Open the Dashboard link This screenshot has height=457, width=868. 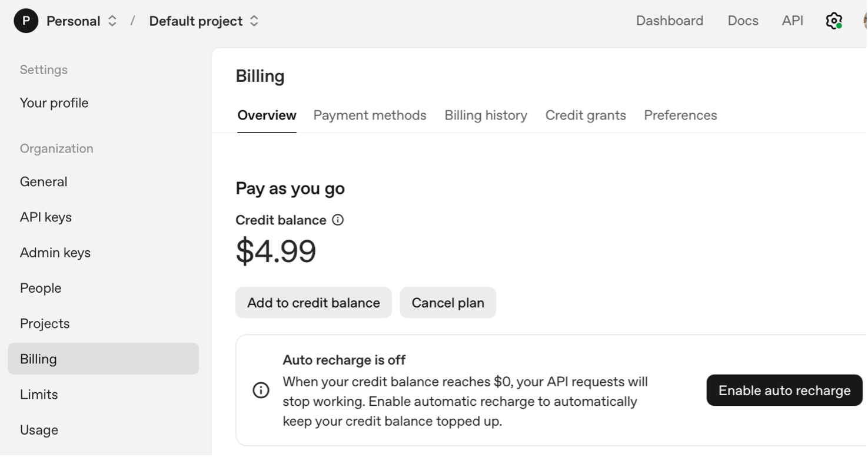[669, 21]
